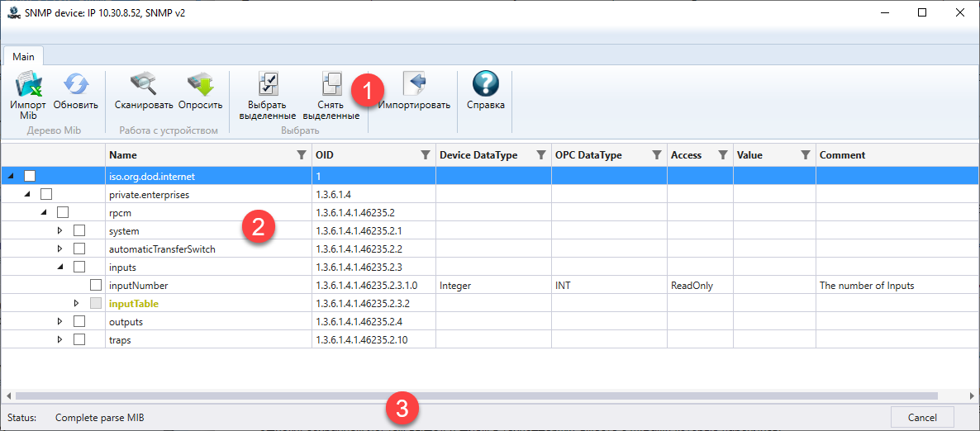Viewport: 980px width, 431px height.
Task: Check the iso.org.dod.internet checkbox
Action: (x=30, y=176)
